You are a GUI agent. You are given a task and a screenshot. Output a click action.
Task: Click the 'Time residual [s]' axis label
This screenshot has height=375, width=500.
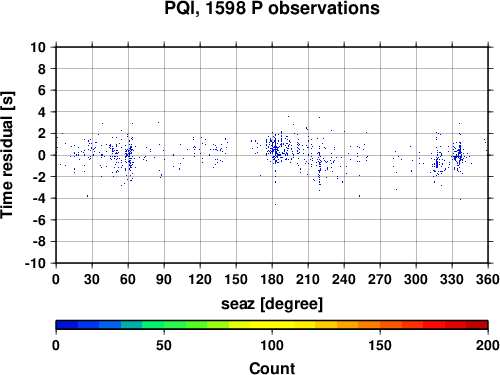coord(7,155)
